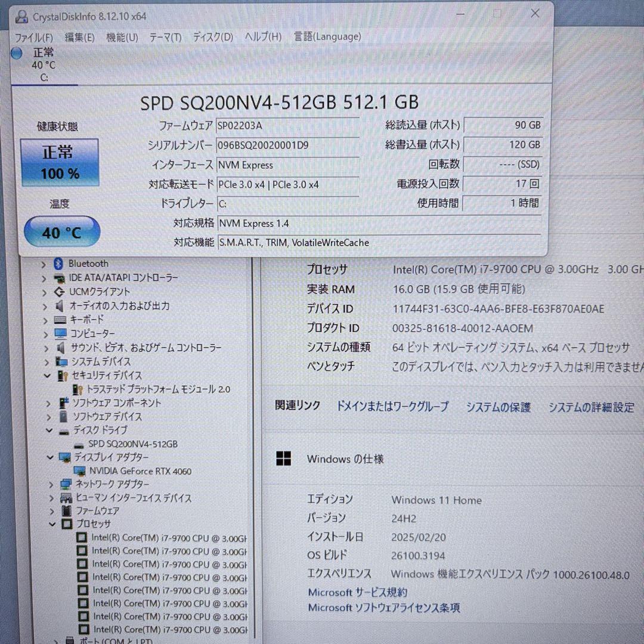The height and width of the screenshot is (644, 644).
Task: Expand the IDE ATA/ATAPI コントローラー node
Action: 44,279
